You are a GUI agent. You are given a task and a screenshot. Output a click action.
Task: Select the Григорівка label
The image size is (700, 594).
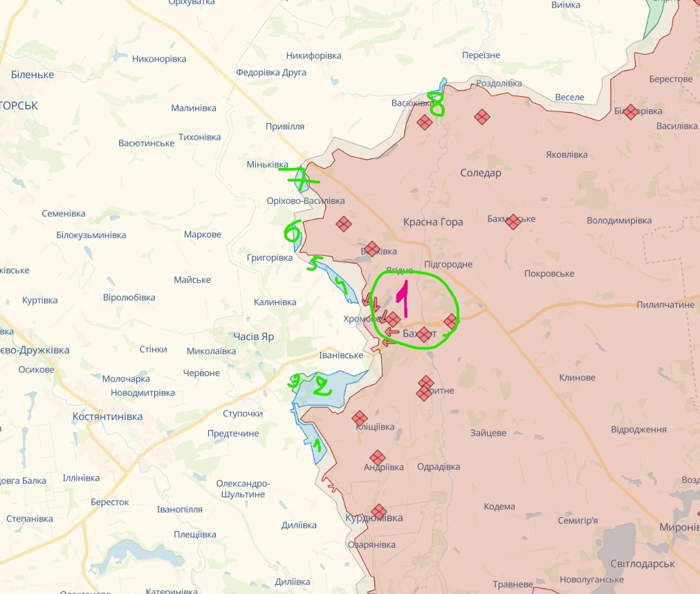(270, 257)
